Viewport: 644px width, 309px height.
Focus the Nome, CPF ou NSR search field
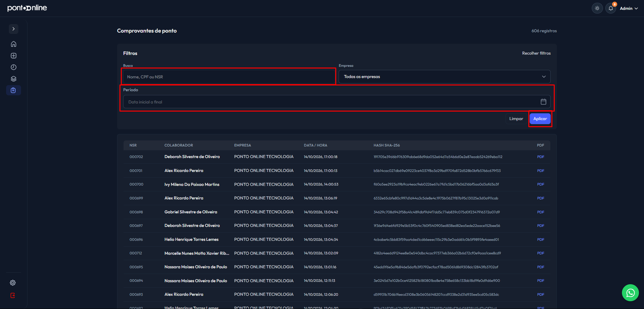coord(229,76)
